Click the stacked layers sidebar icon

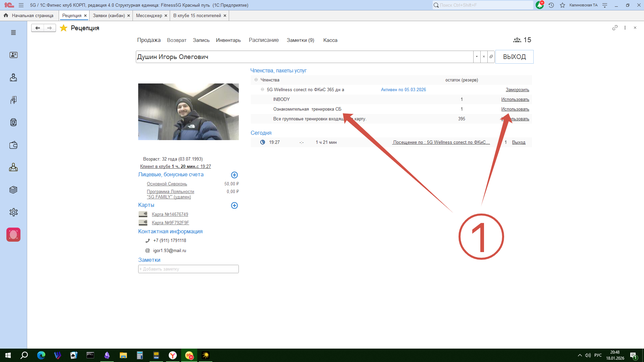pyautogui.click(x=13, y=190)
